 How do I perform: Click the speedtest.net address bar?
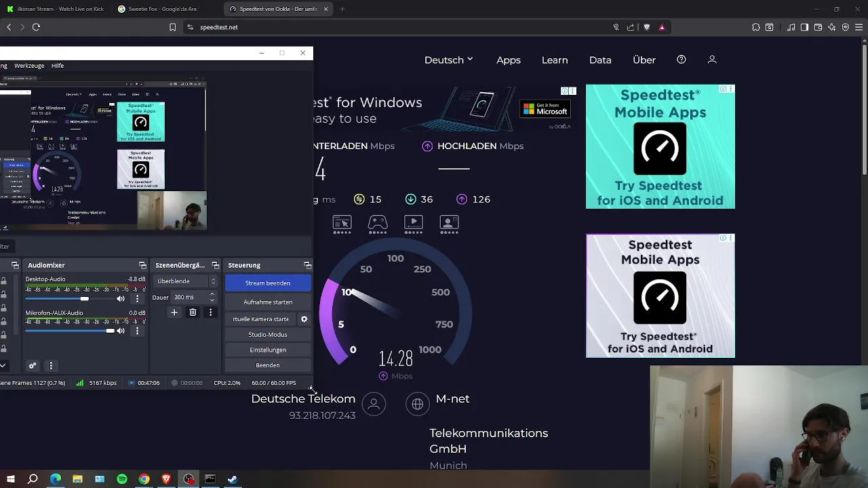coord(400,27)
